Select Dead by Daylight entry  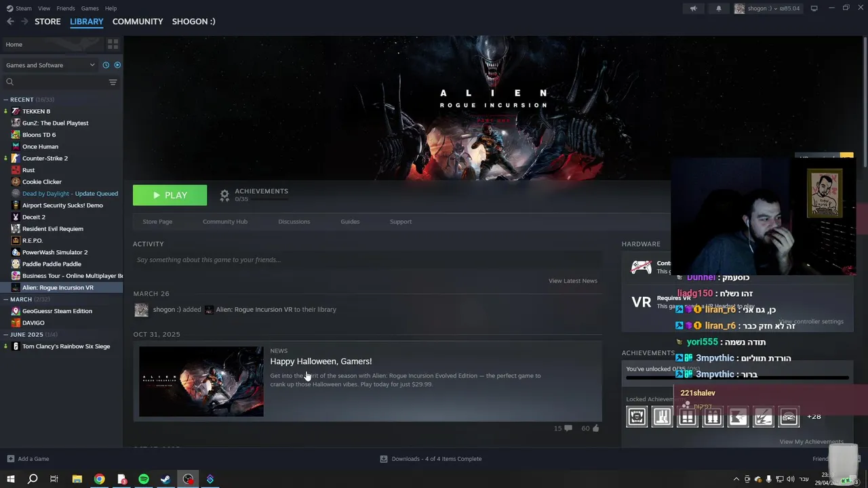[x=70, y=193]
